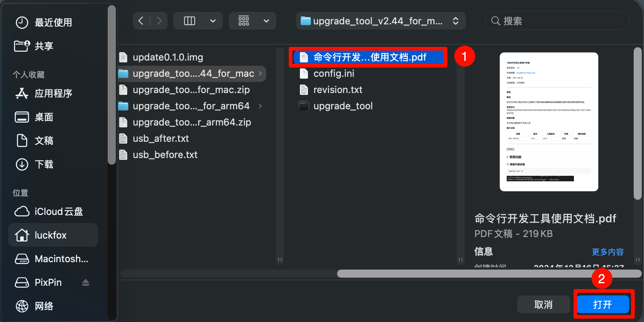
Task: Switch to column view icon
Action: [190, 21]
